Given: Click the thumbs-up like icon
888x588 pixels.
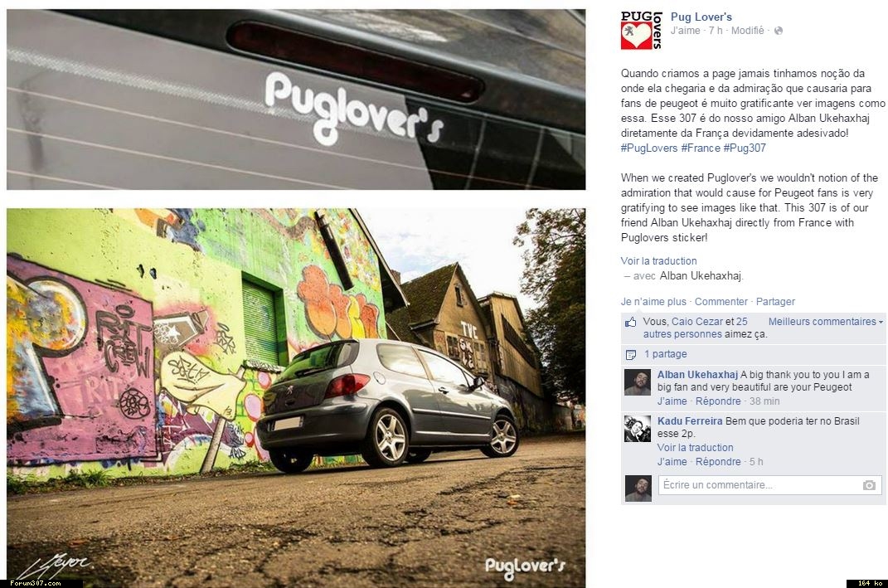Looking at the screenshot, I should tap(630, 323).
